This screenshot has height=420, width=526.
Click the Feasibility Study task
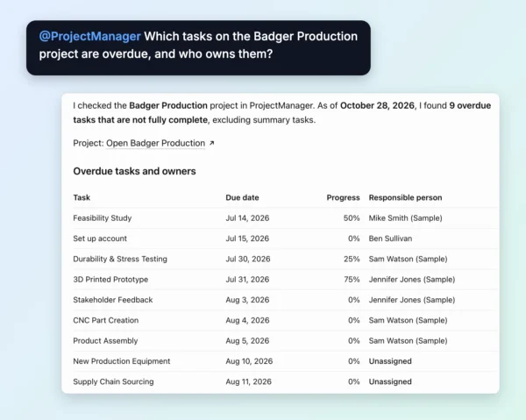coord(103,218)
